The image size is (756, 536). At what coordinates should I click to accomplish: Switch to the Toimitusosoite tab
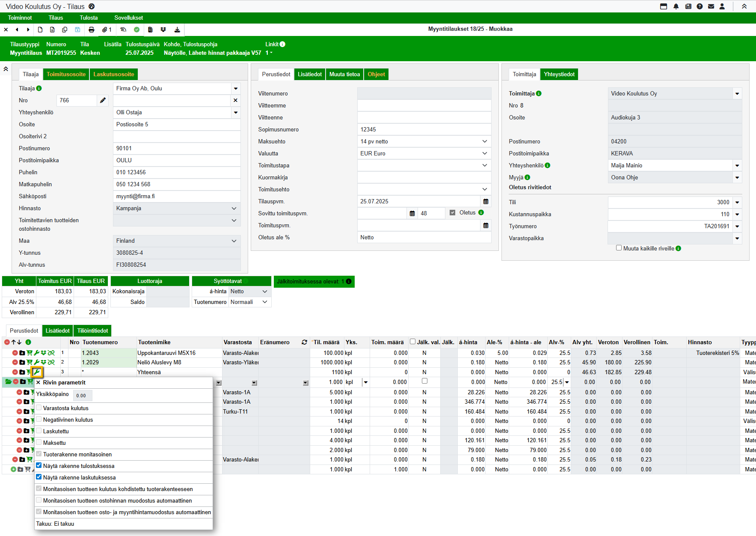click(x=66, y=74)
